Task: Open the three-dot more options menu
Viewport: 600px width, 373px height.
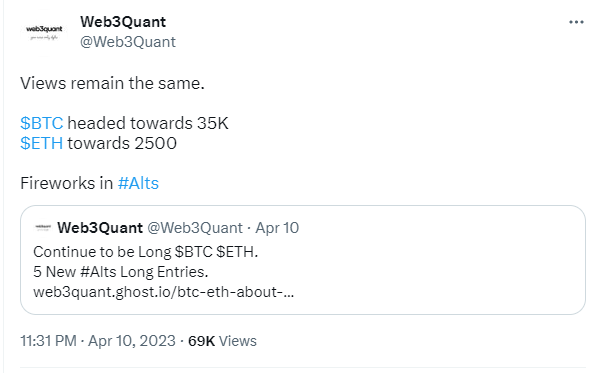Action: [576, 22]
